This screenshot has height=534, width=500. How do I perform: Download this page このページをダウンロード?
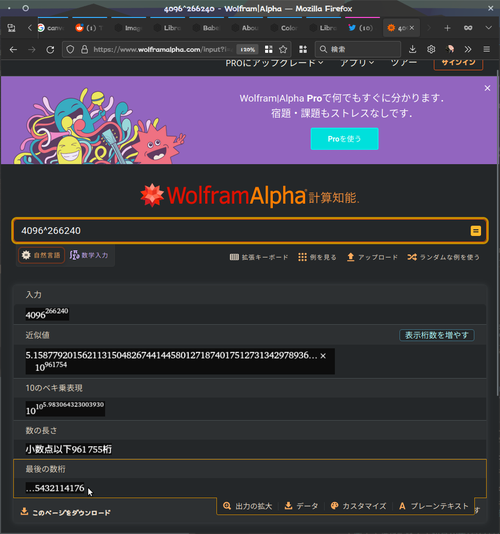point(66,512)
